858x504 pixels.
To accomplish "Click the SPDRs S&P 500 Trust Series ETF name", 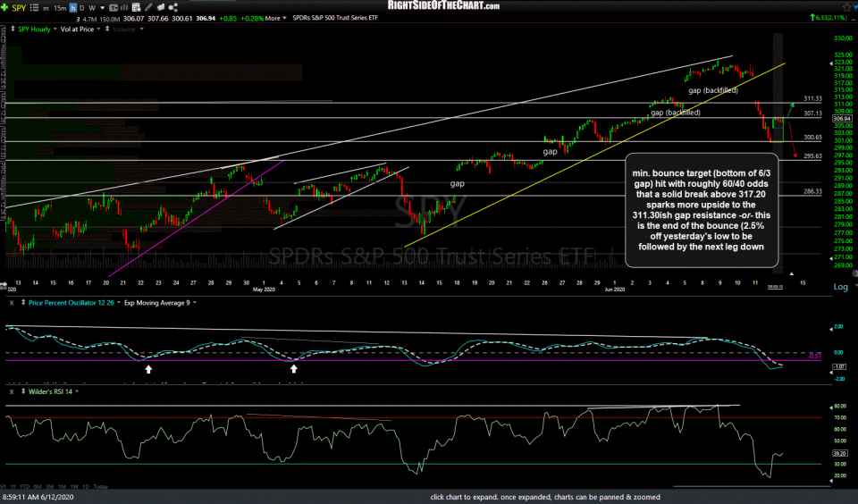I will pos(335,18).
